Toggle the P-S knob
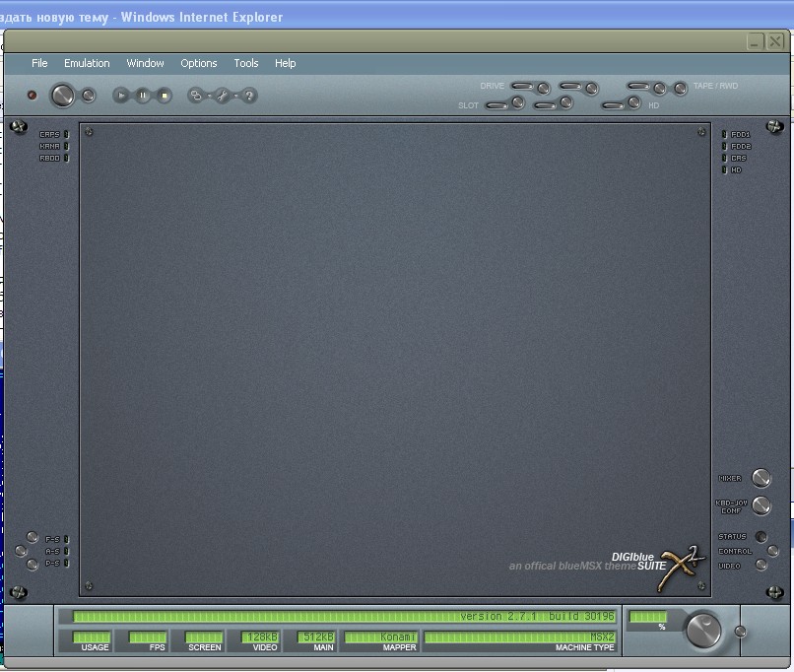 33,565
